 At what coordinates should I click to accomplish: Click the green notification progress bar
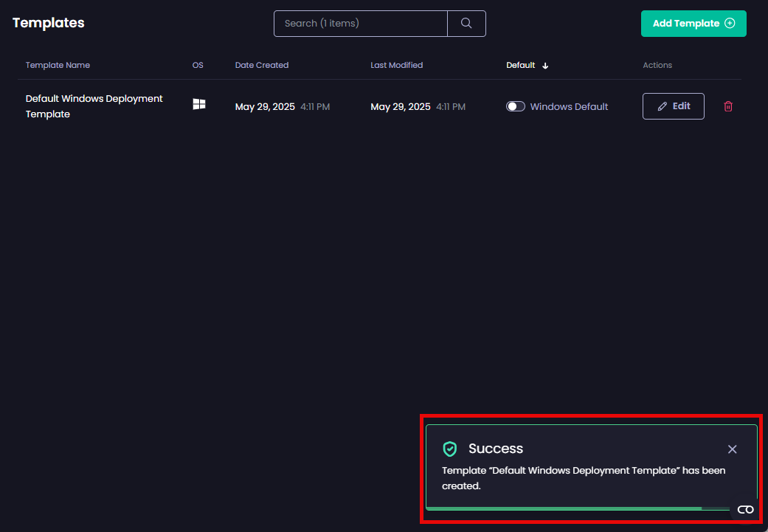click(x=564, y=508)
